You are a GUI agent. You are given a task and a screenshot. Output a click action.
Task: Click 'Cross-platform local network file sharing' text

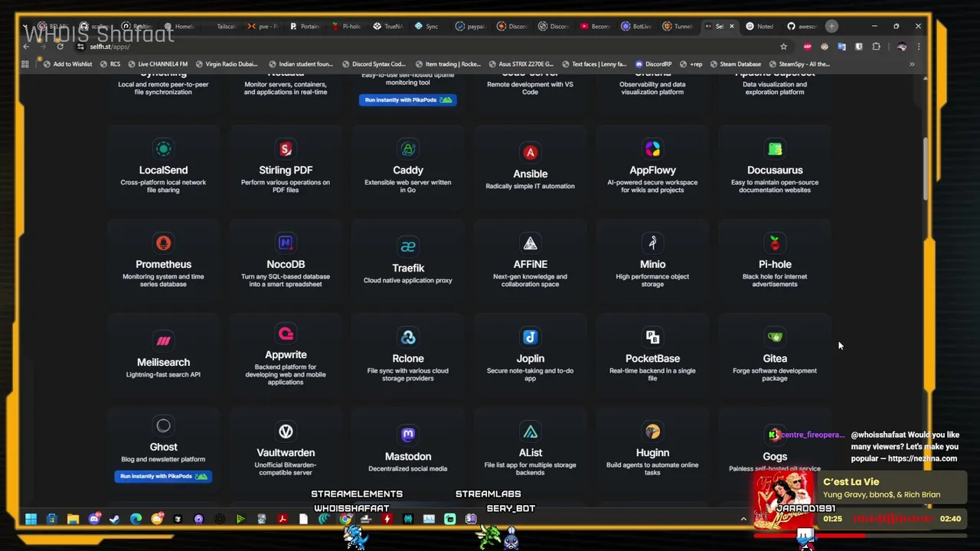pyautogui.click(x=163, y=186)
